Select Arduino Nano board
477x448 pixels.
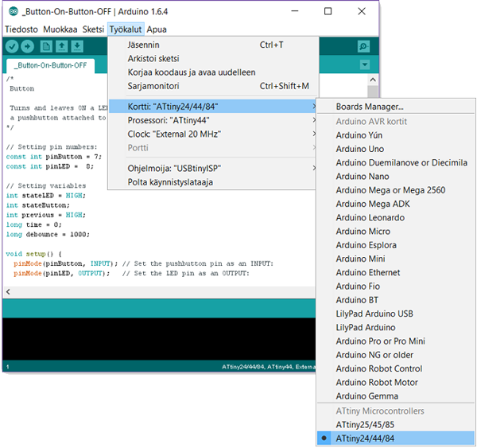pyautogui.click(x=396, y=177)
